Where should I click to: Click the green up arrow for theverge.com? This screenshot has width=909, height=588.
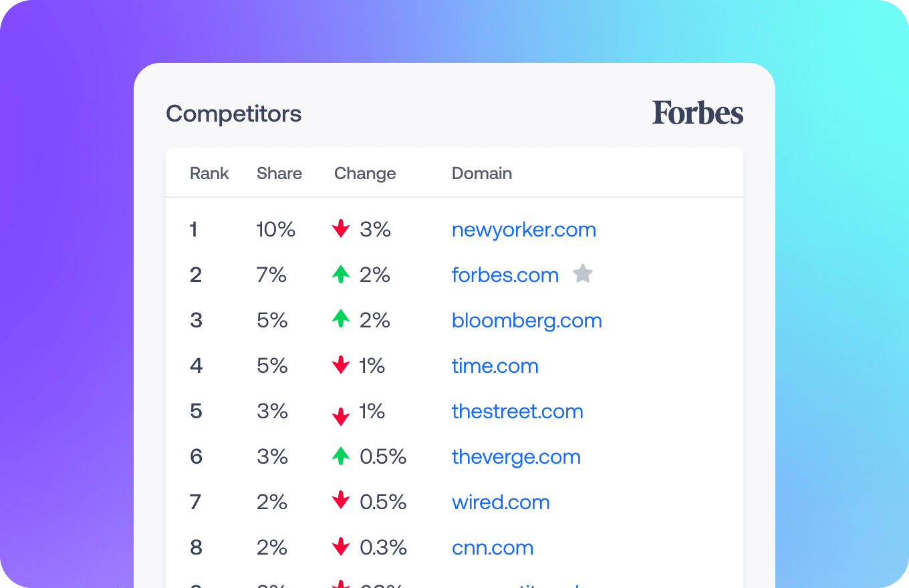(341, 456)
